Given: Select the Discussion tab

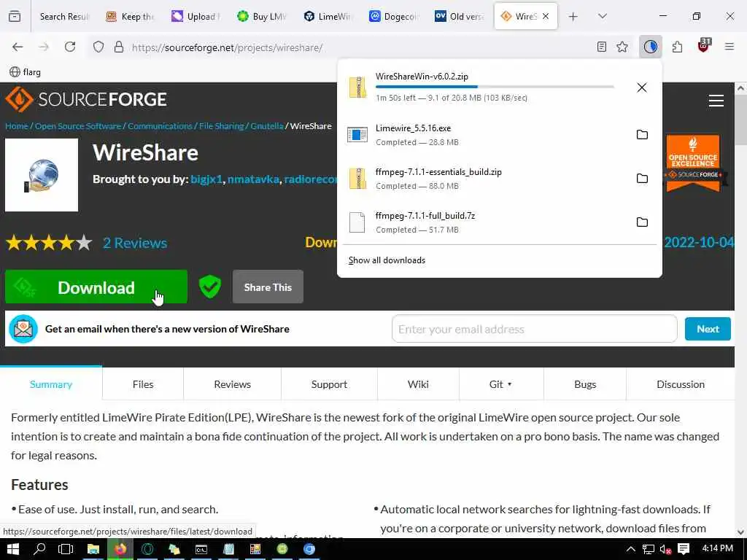Looking at the screenshot, I should [681, 384].
